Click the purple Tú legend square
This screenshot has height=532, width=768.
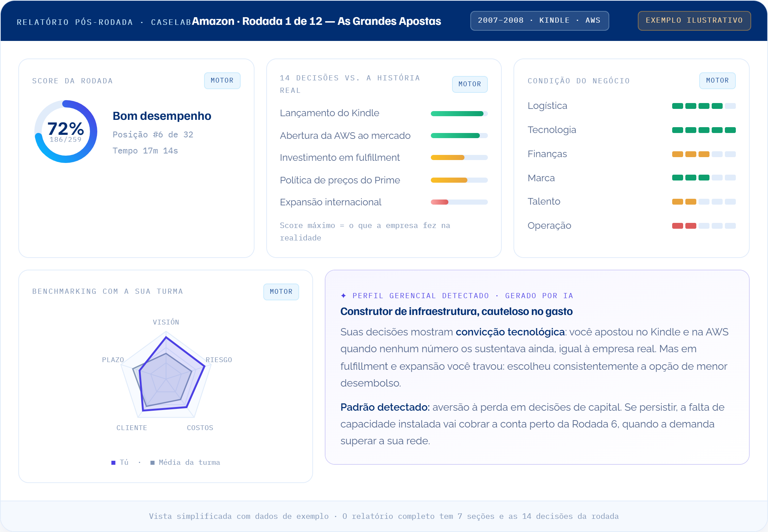point(113,463)
